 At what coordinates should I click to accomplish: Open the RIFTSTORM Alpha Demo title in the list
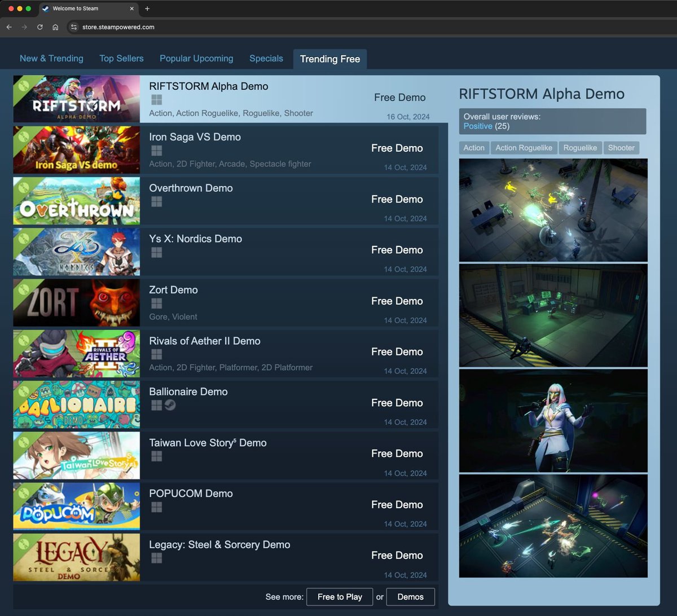(x=209, y=86)
